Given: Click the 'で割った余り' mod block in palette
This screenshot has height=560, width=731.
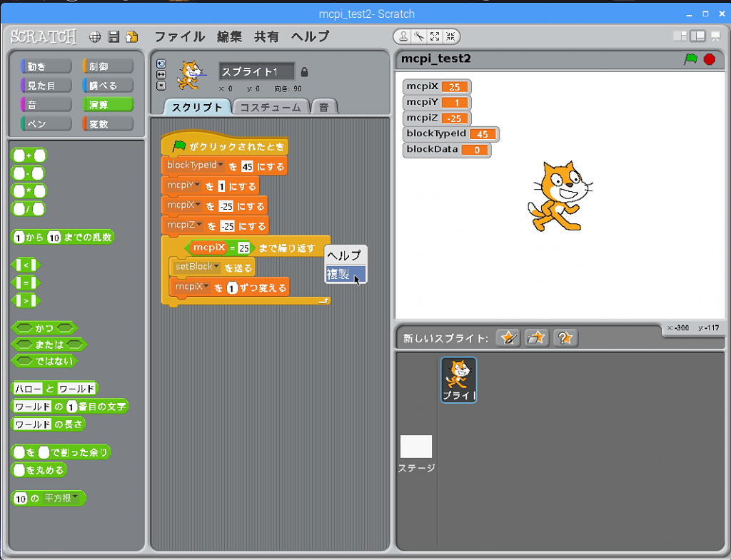Looking at the screenshot, I should 61,452.
